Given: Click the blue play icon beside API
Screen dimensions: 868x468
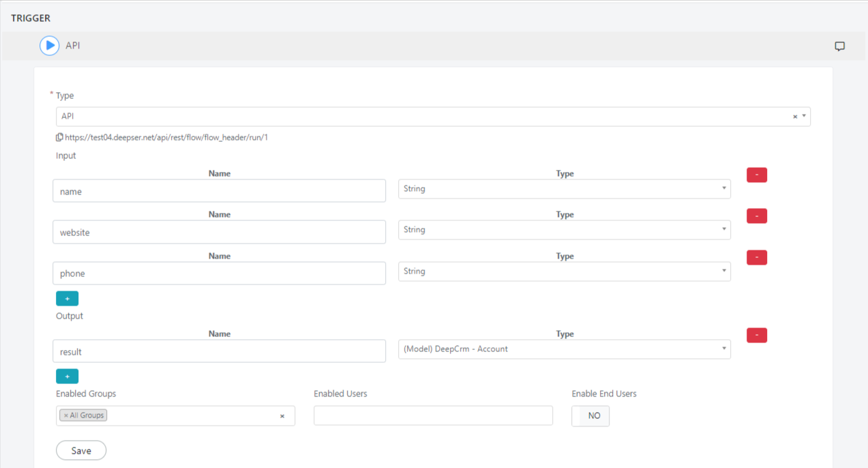Looking at the screenshot, I should pyautogui.click(x=49, y=46).
